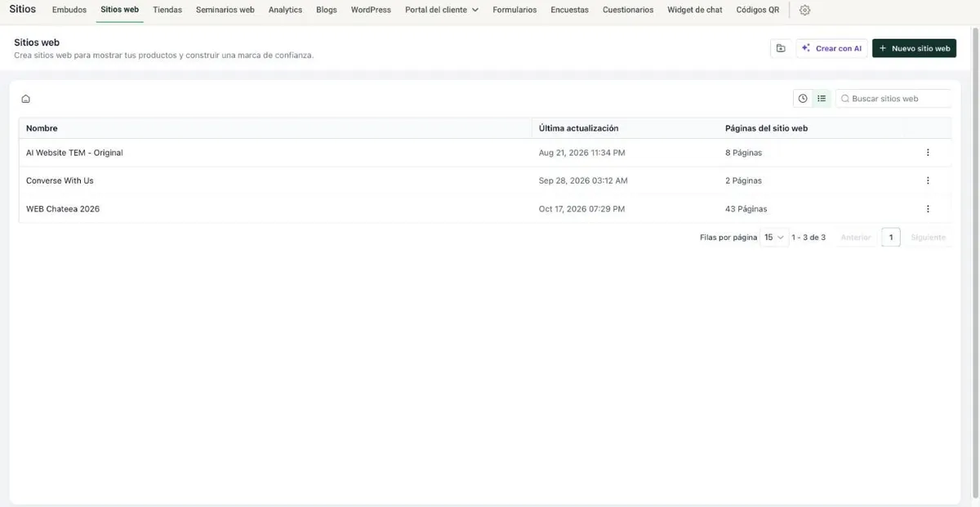Create a new site with Nuevo sitio web

coord(914,48)
